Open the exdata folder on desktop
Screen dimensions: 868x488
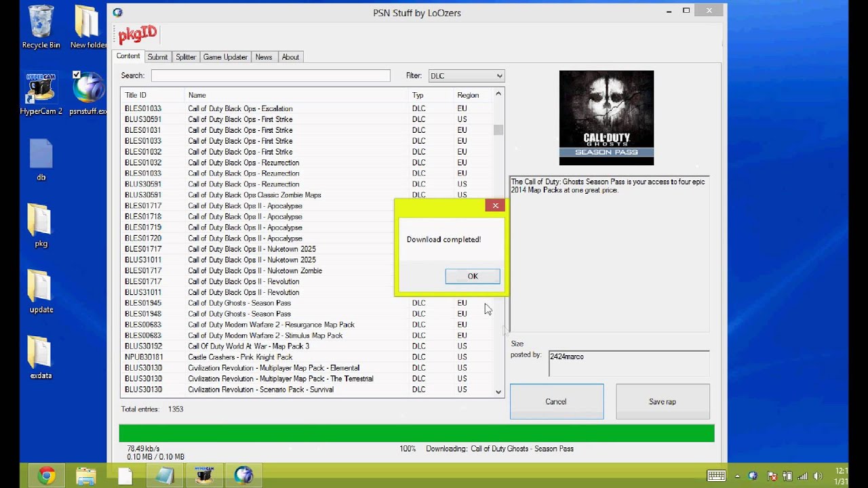pos(41,358)
